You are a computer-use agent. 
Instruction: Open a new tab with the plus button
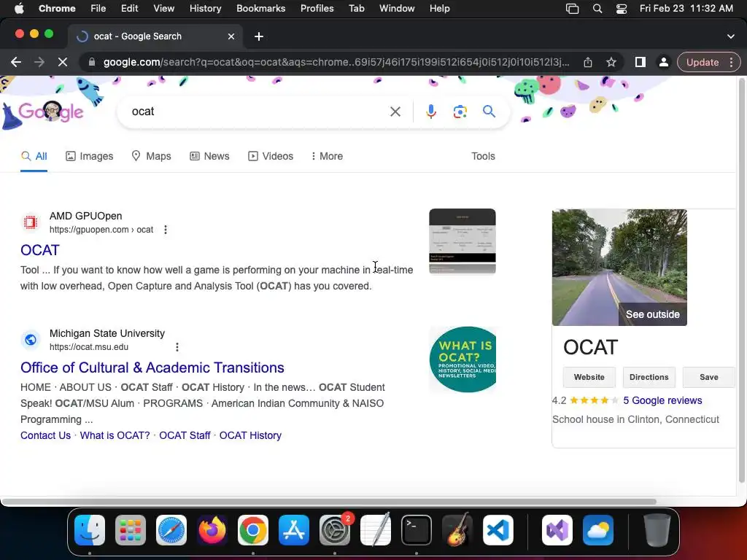259,36
